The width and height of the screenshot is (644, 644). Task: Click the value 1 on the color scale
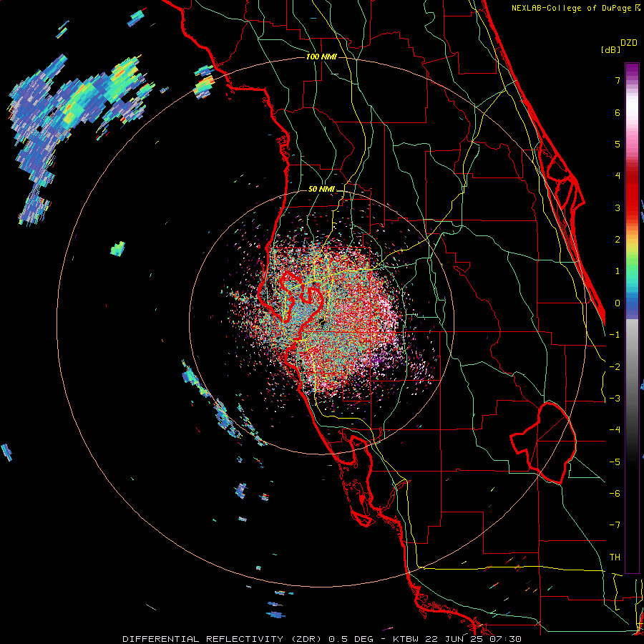618,271
